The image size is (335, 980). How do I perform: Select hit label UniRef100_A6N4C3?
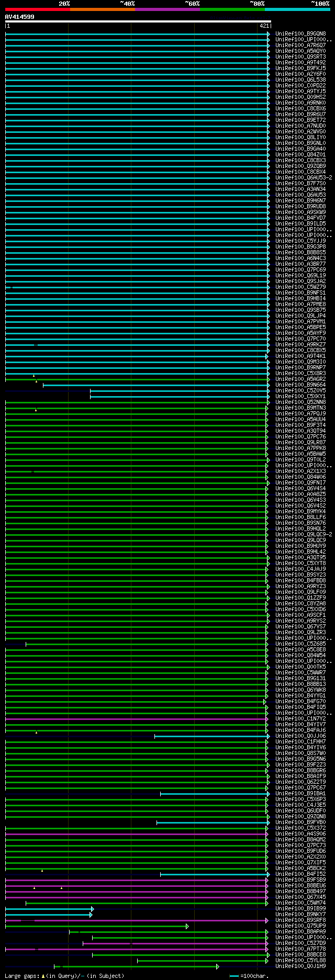pos(300,258)
